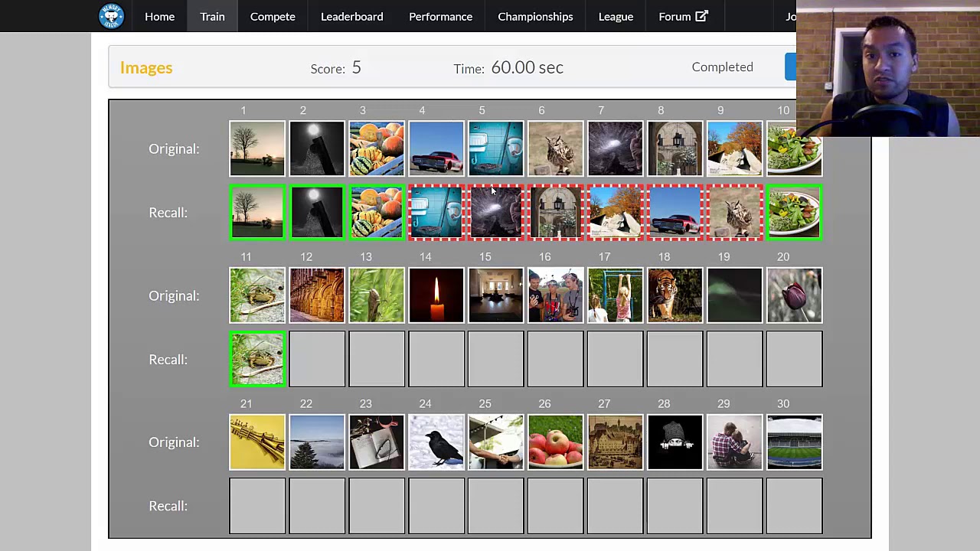Image resolution: width=980 pixels, height=551 pixels.
Task: Select empty recall slot 20
Action: pos(795,359)
